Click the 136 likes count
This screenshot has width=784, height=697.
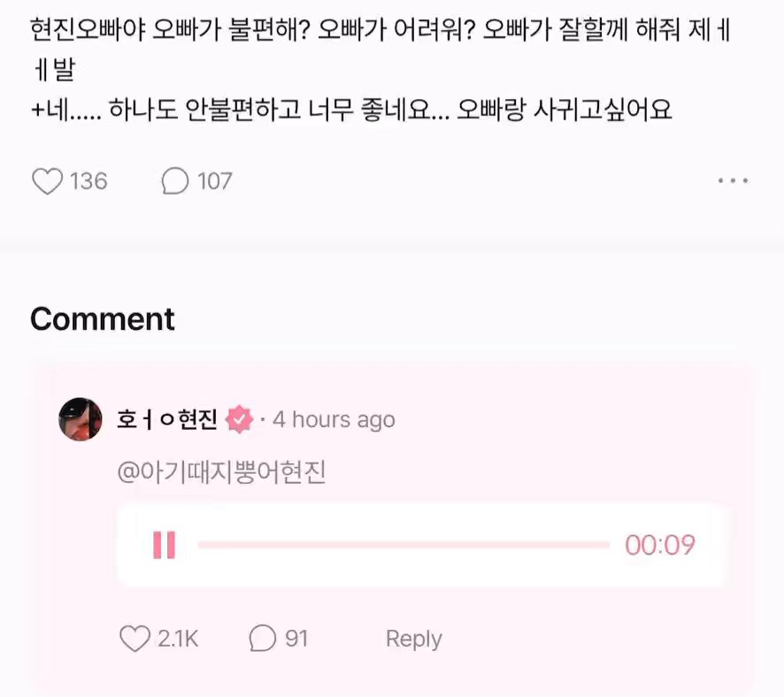coord(88,180)
